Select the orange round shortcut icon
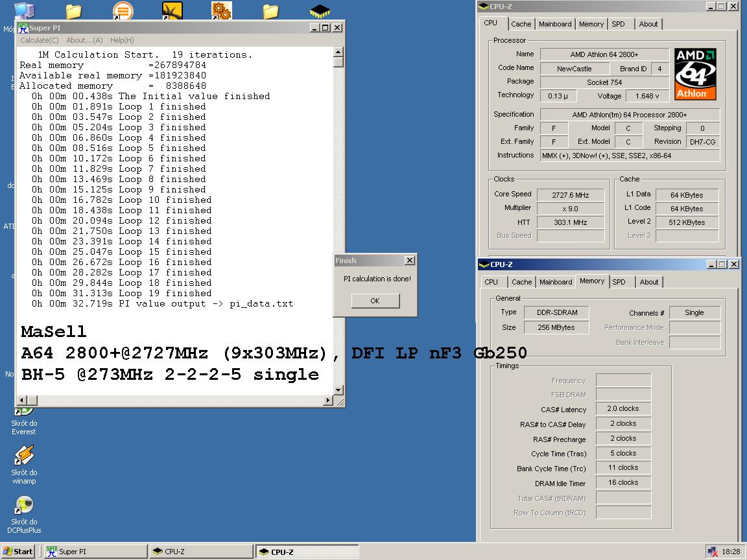Image resolution: width=747 pixels, height=560 pixels. (x=123, y=10)
